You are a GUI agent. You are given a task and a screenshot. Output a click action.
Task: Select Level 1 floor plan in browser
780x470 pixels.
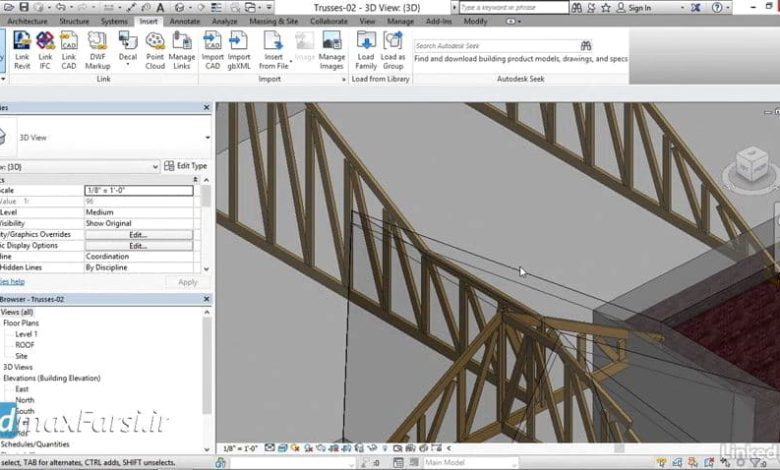(x=26, y=334)
